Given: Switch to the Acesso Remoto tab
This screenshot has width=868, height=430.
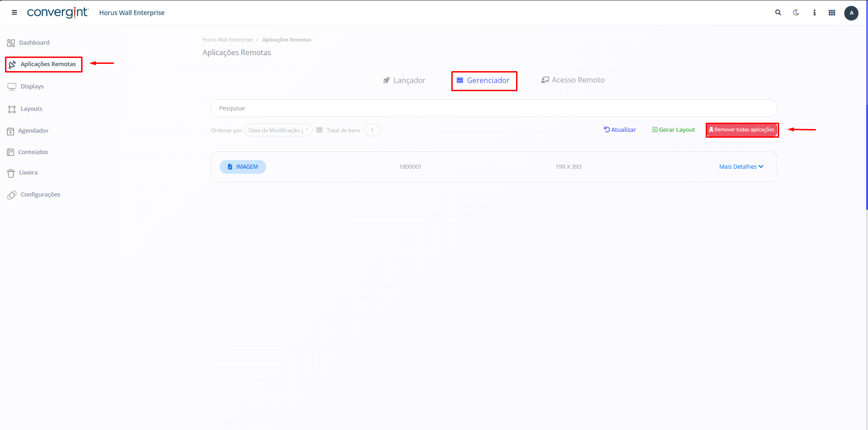Looking at the screenshot, I should coord(573,80).
